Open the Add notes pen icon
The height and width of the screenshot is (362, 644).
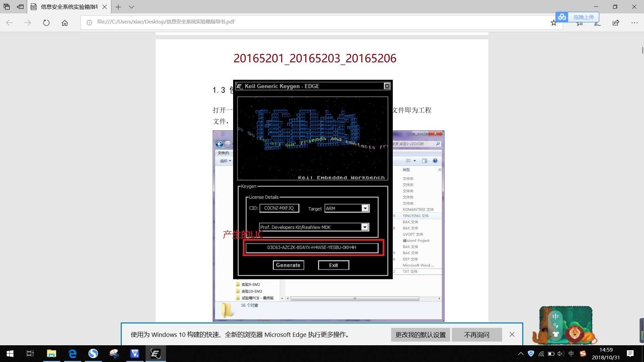[597, 23]
